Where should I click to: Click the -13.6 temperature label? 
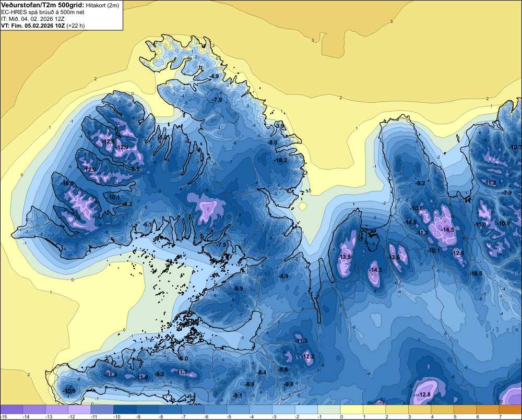click(x=394, y=258)
